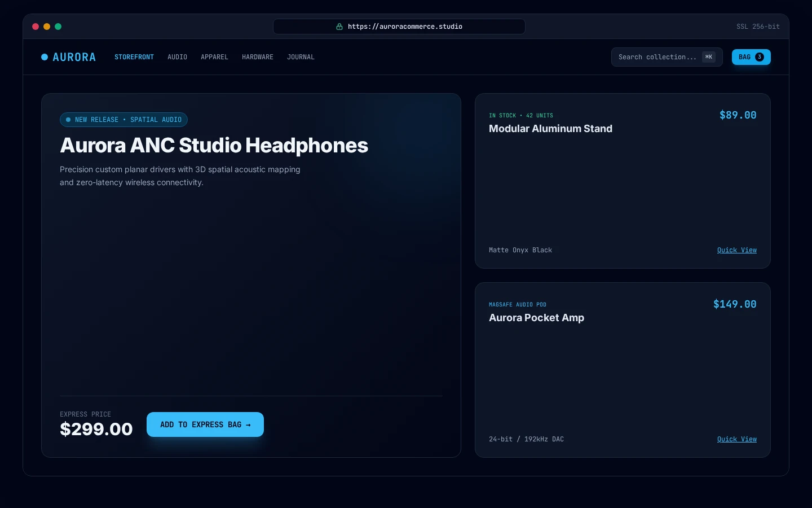The height and width of the screenshot is (508, 812).
Task: Click the 'MAGSAFE AUDIO POD' label
Action: (518, 305)
